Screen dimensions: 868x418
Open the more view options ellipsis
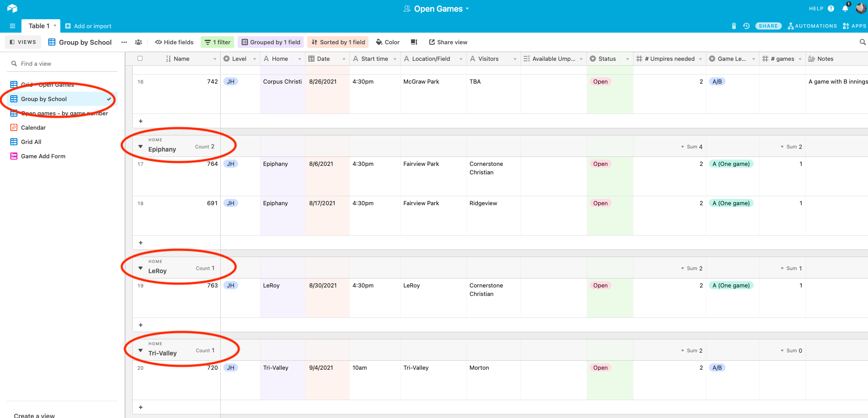(124, 42)
